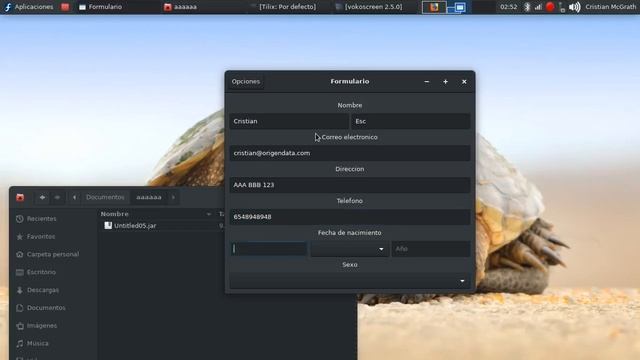Focus the birth day input field
640x360 pixels.
pyautogui.click(x=268, y=249)
